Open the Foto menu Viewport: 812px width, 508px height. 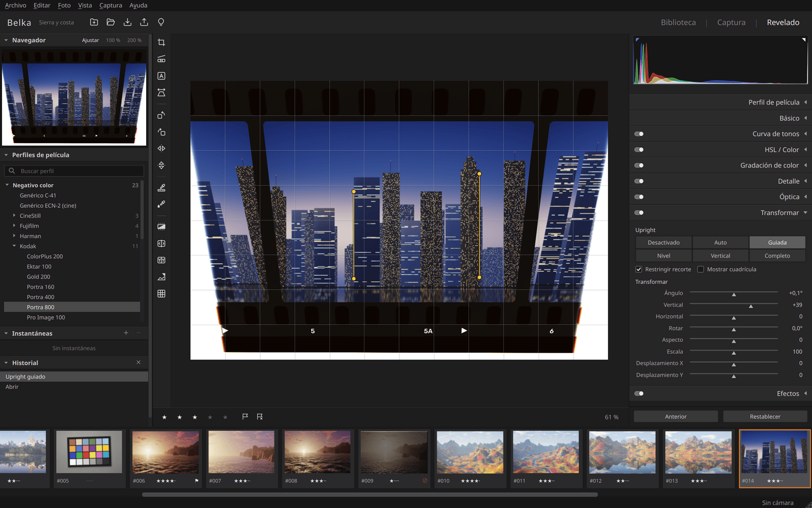pyautogui.click(x=64, y=5)
